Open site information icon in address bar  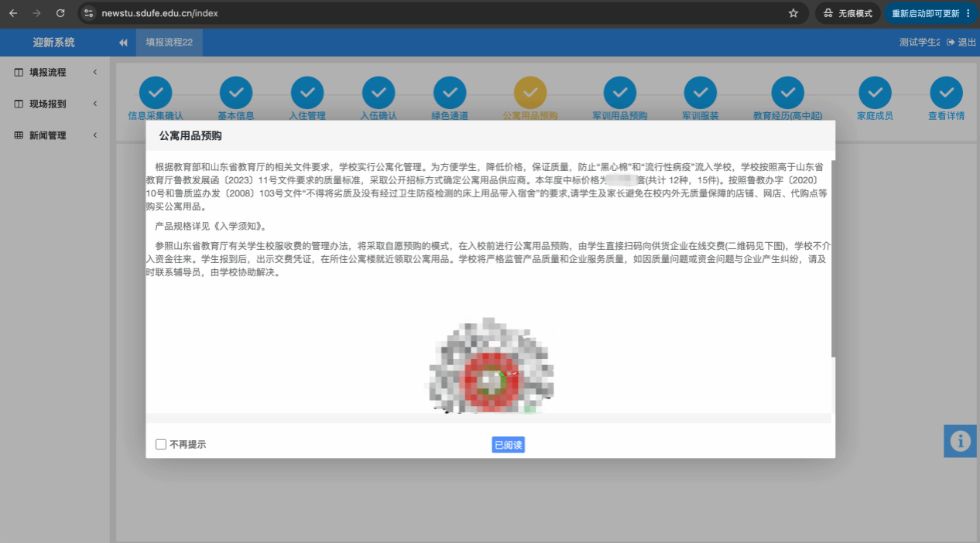coord(88,13)
